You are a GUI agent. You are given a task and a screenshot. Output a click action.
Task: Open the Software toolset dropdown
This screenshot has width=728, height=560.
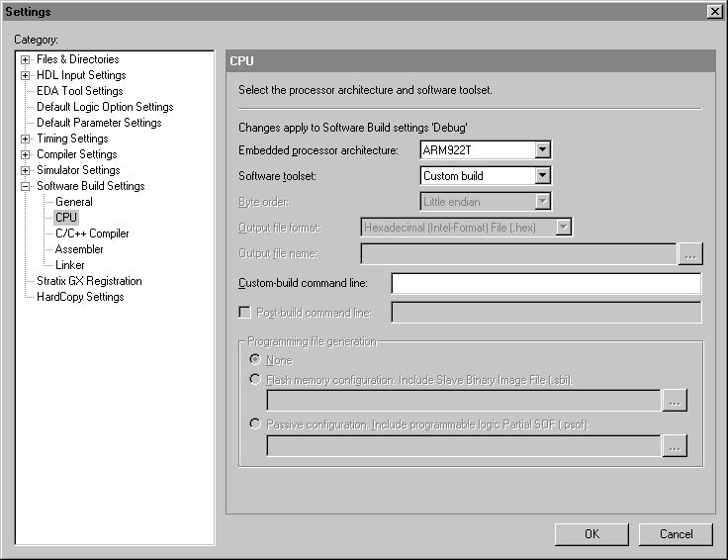541,176
